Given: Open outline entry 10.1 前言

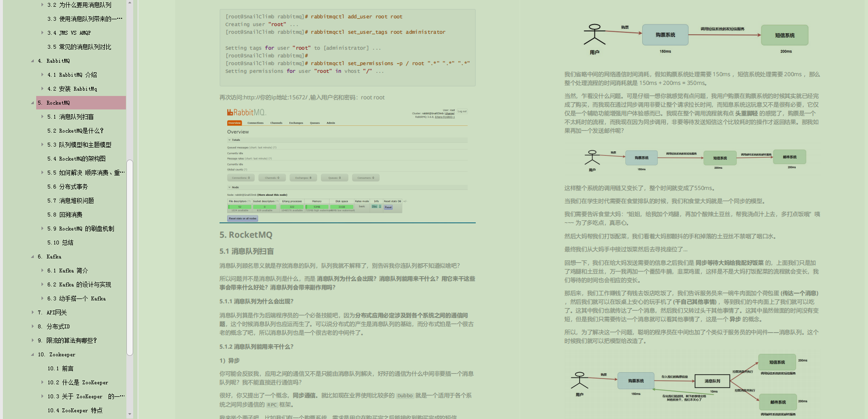Looking at the screenshot, I should coord(60,368).
